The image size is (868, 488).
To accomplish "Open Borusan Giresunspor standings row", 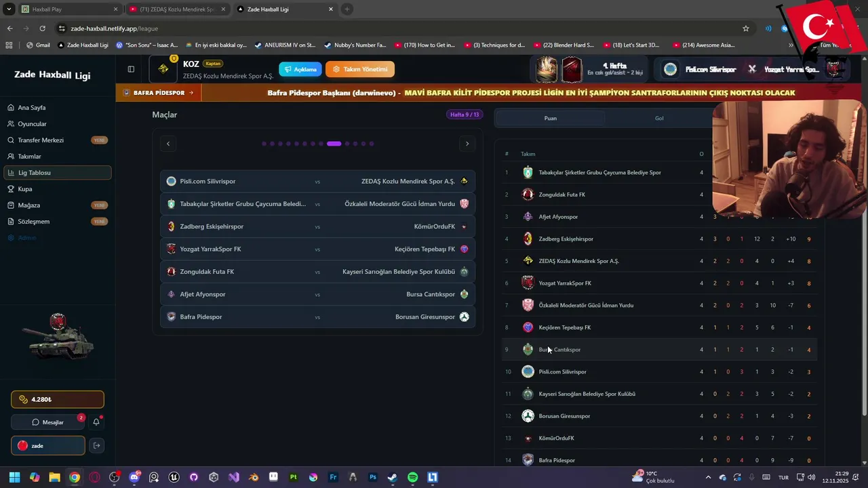I will tap(658, 416).
